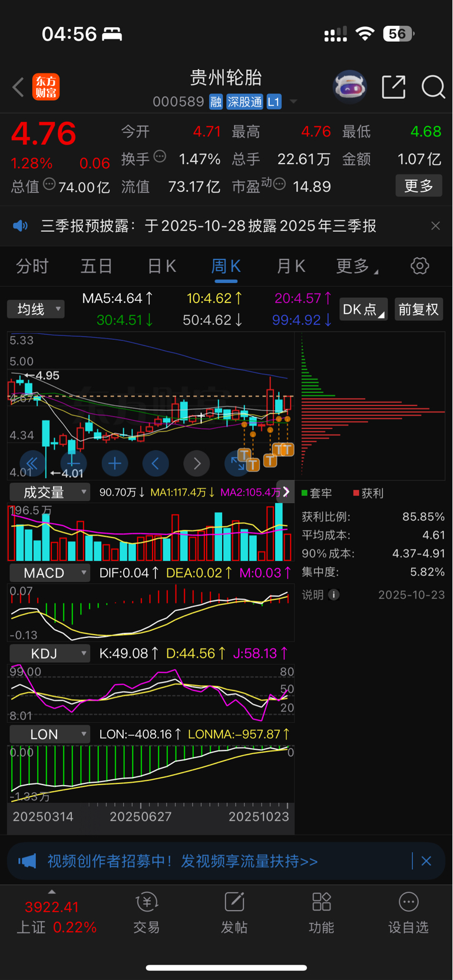Screen dimensions: 453x980
Task: Tap the 总值 info icon
Action: coord(49,184)
